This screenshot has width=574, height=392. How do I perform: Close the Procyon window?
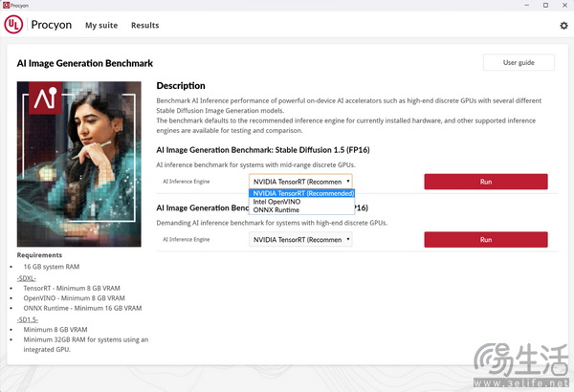(564, 5)
